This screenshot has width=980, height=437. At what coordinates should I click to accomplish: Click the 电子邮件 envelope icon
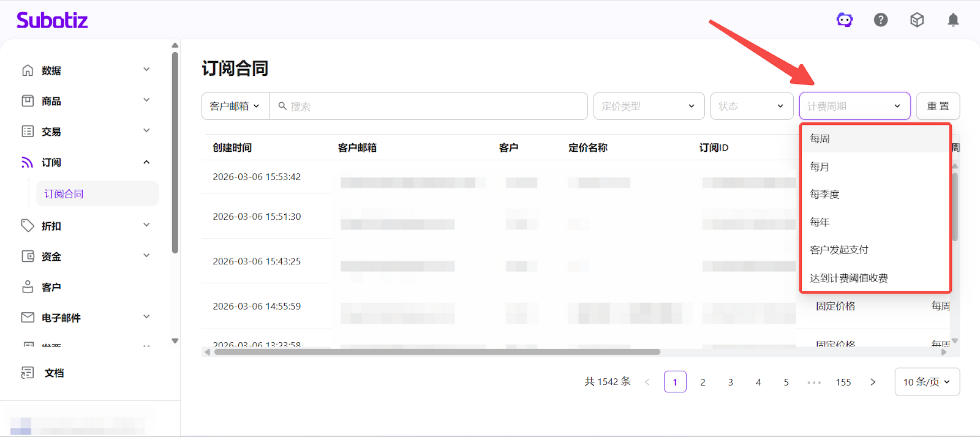[x=28, y=317]
